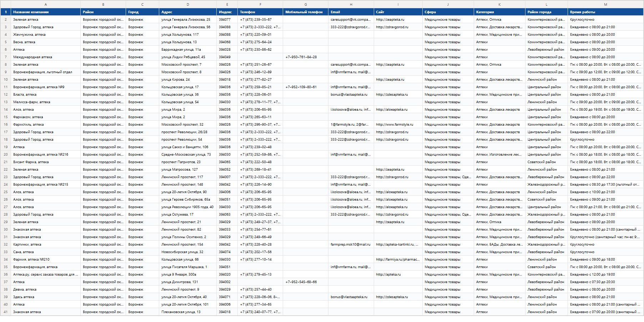Click the 'Сайт' header cell
The height and width of the screenshot is (322, 644).
coord(398,12)
